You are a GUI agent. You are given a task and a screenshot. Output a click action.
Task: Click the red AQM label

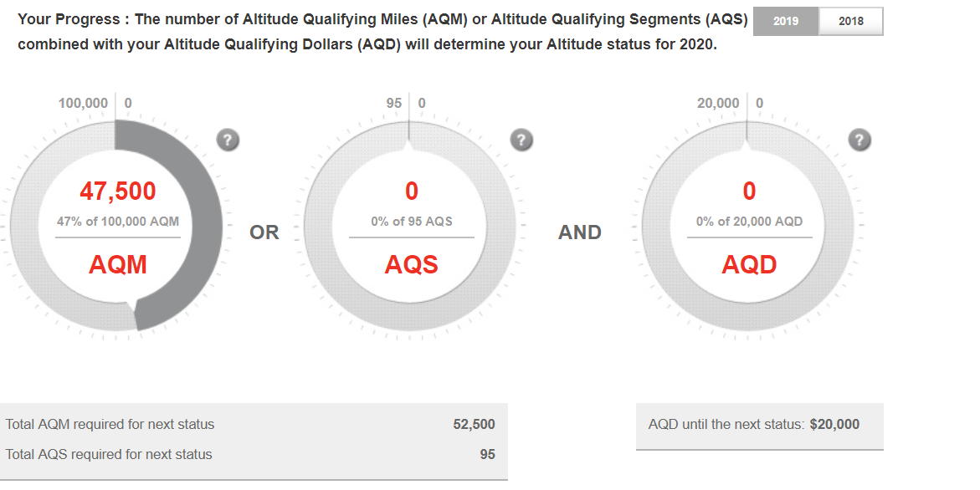click(x=117, y=265)
